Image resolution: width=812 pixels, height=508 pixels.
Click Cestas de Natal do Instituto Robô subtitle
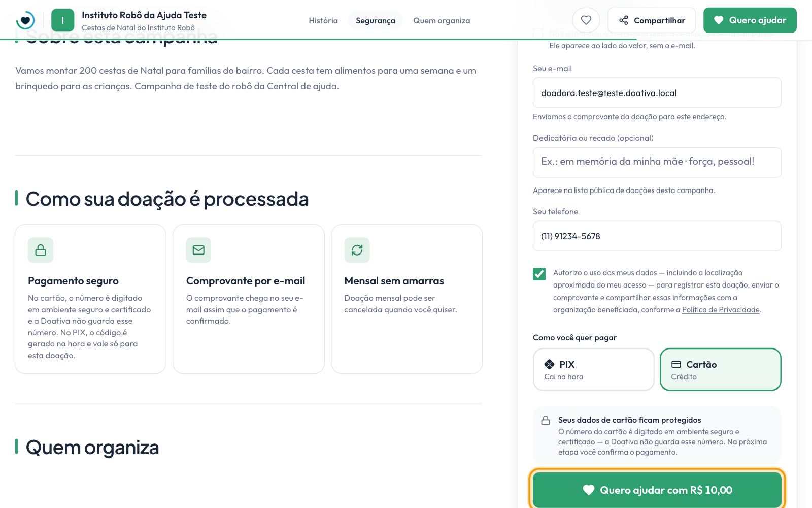click(138, 28)
